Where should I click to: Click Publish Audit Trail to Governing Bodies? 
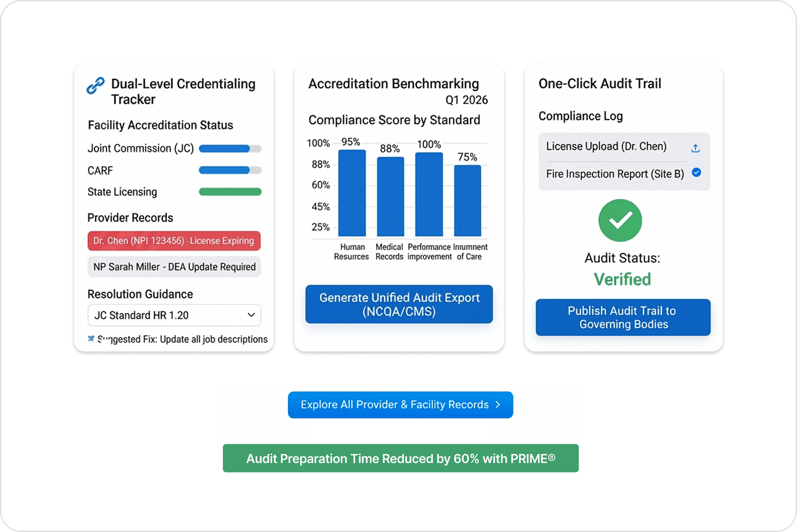623,317
